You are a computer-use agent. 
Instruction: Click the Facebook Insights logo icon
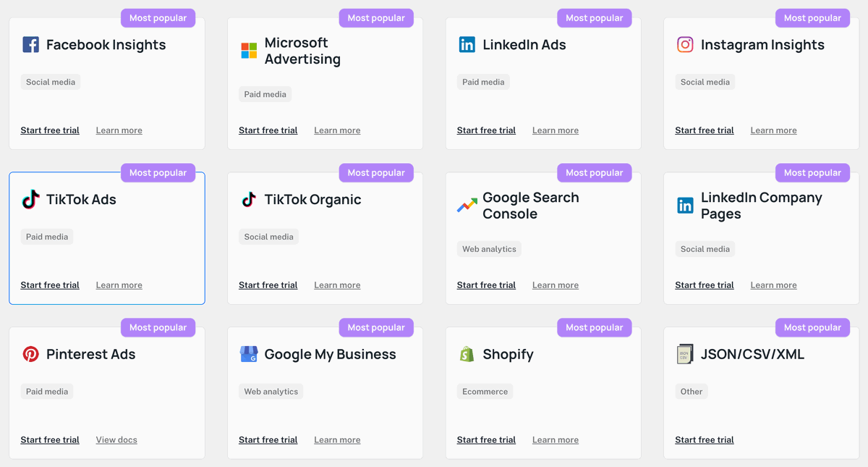(30, 44)
